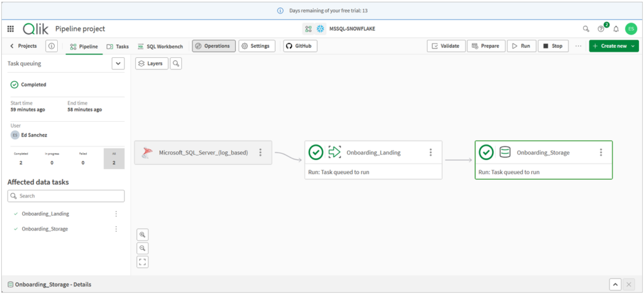This screenshot has width=644, height=294.
Task: Filter by All tasks count
Action: 114,159
